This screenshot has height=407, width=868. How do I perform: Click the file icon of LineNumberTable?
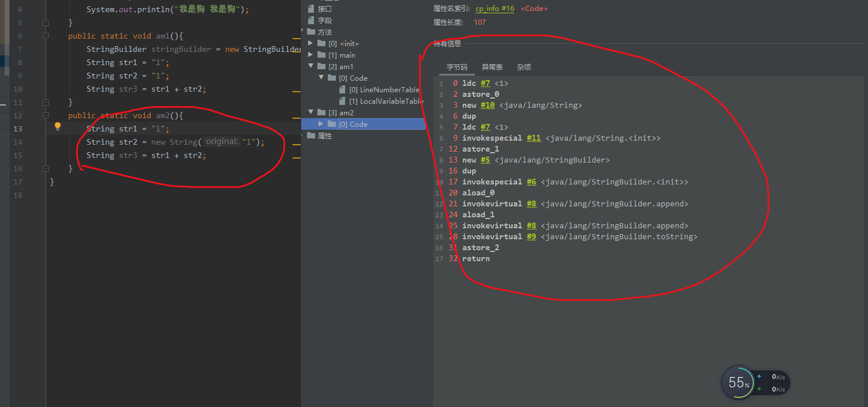(343, 89)
